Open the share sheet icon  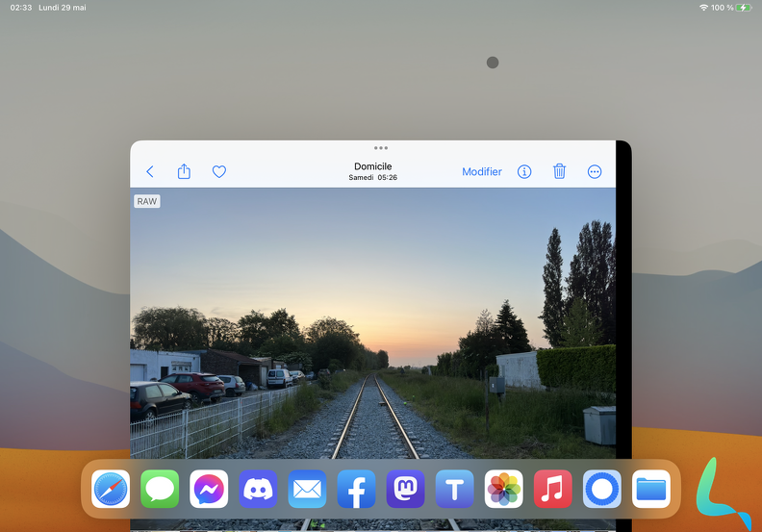coord(184,171)
